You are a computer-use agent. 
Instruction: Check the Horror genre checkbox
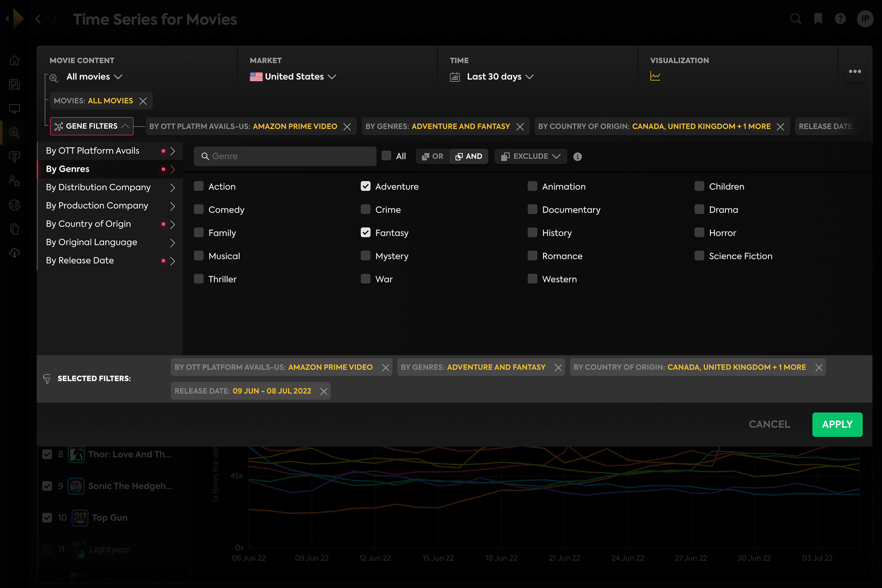click(699, 233)
